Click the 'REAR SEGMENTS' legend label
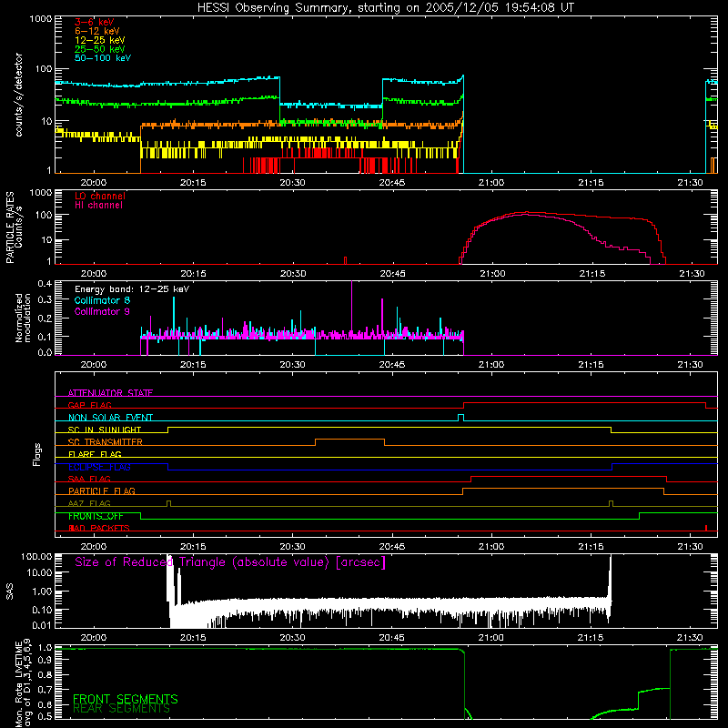Screen dimensions: 728x728 [121, 709]
